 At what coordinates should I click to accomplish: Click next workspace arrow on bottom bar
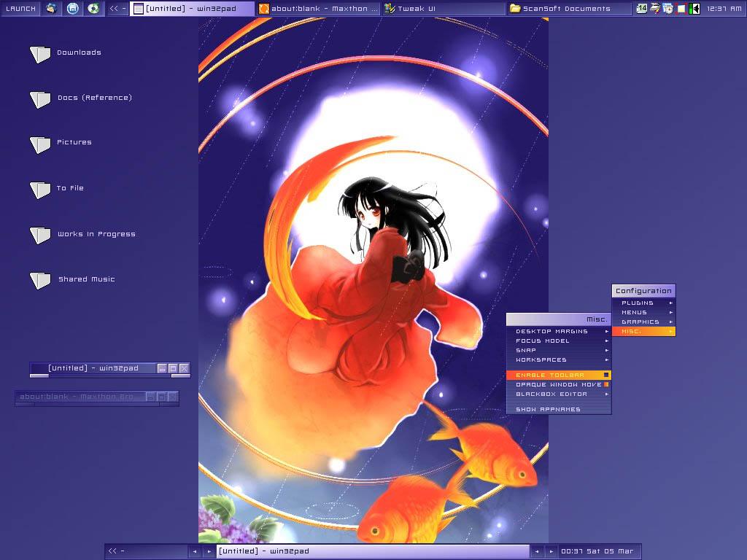209,551
